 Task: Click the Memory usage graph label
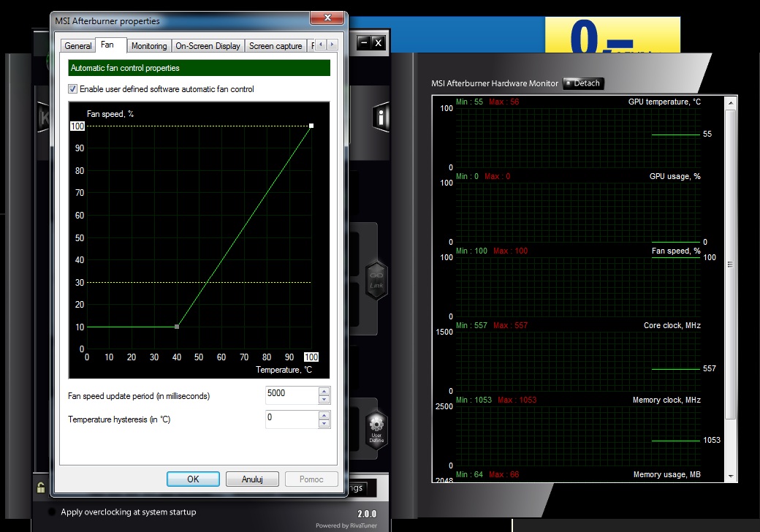click(x=667, y=475)
